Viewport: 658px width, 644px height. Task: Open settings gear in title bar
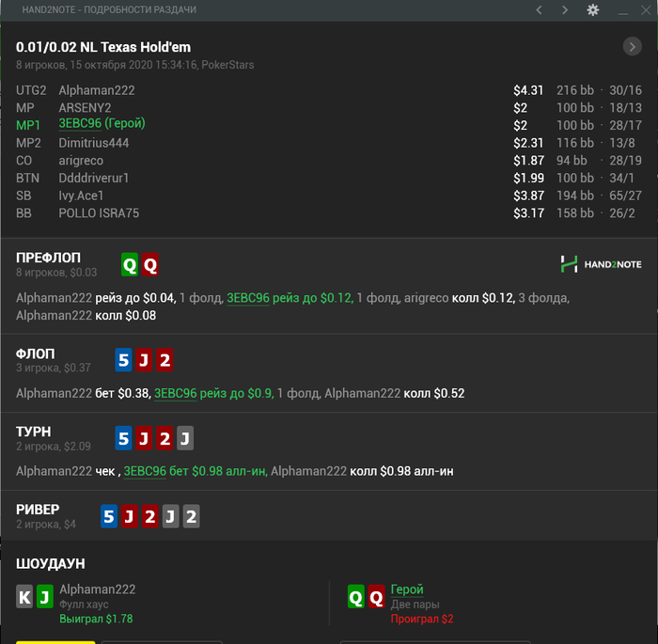point(592,9)
